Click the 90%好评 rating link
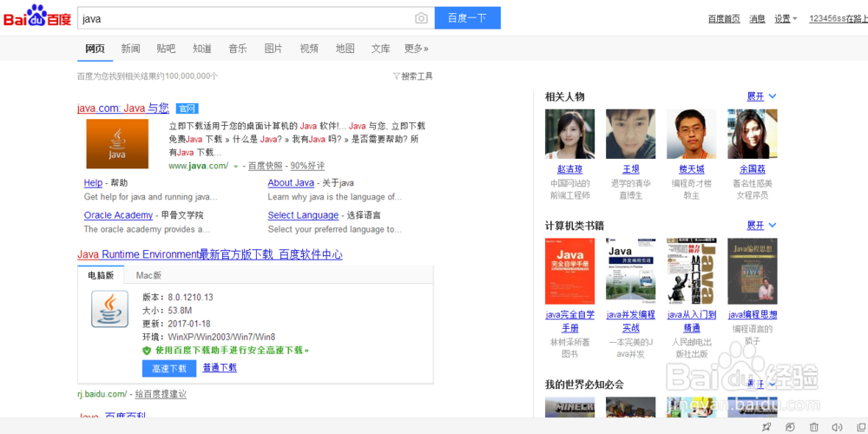The image size is (868, 434). point(308,166)
